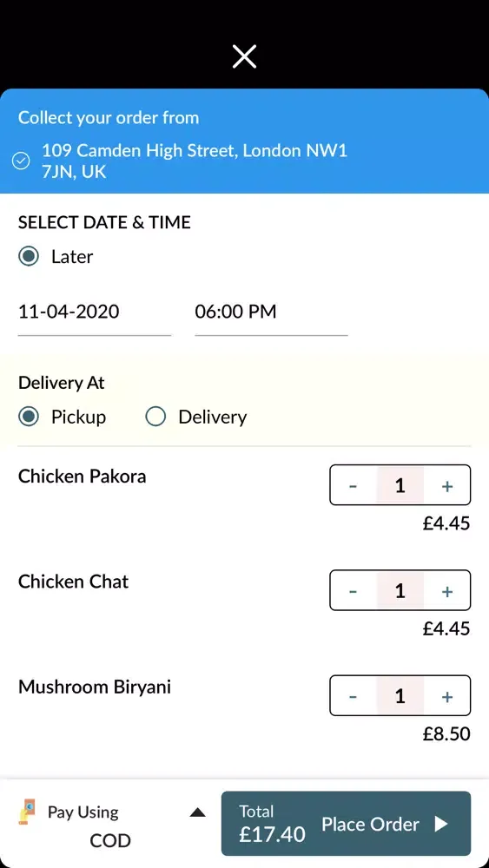Decrease Mushroom Biryani quantity with minus

(353, 696)
